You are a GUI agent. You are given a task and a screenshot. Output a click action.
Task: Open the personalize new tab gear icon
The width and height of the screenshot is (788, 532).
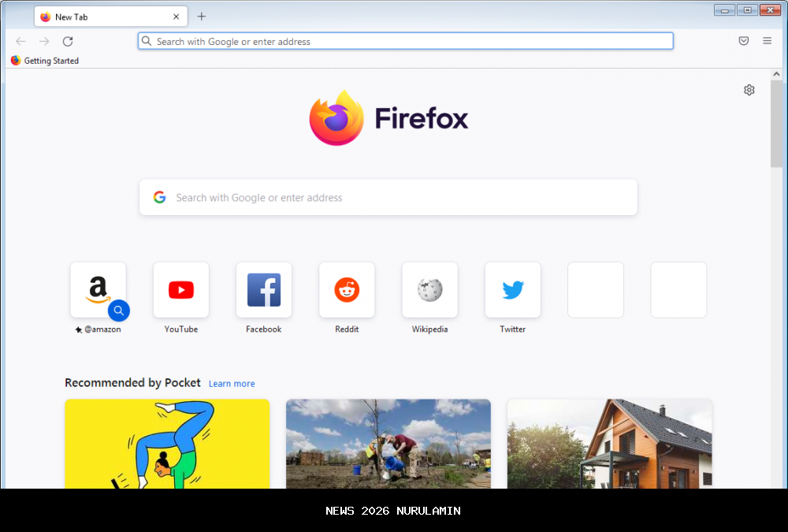point(749,90)
